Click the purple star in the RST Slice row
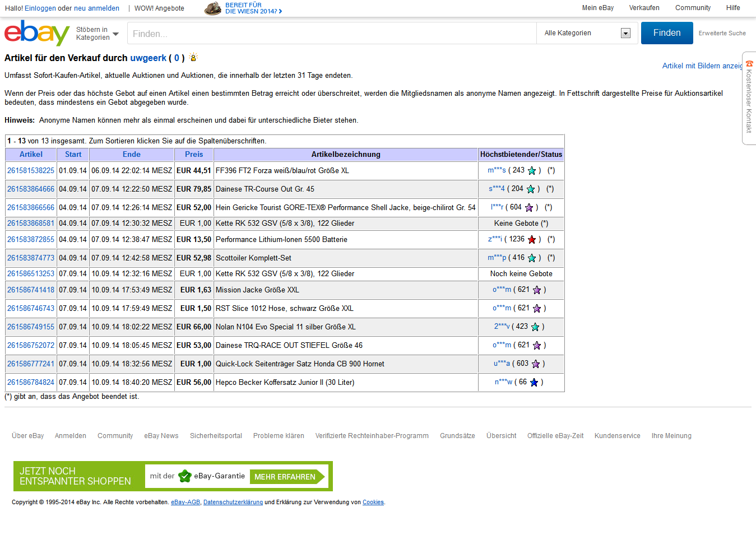Image resolution: width=756 pixels, height=535 pixels. pos(537,309)
